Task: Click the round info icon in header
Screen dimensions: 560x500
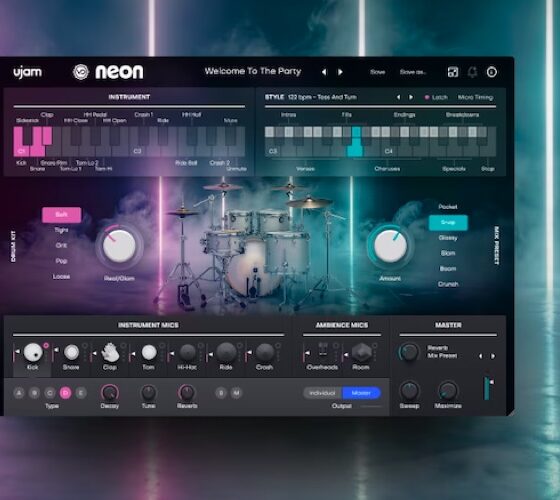Action: click(492, 72)
